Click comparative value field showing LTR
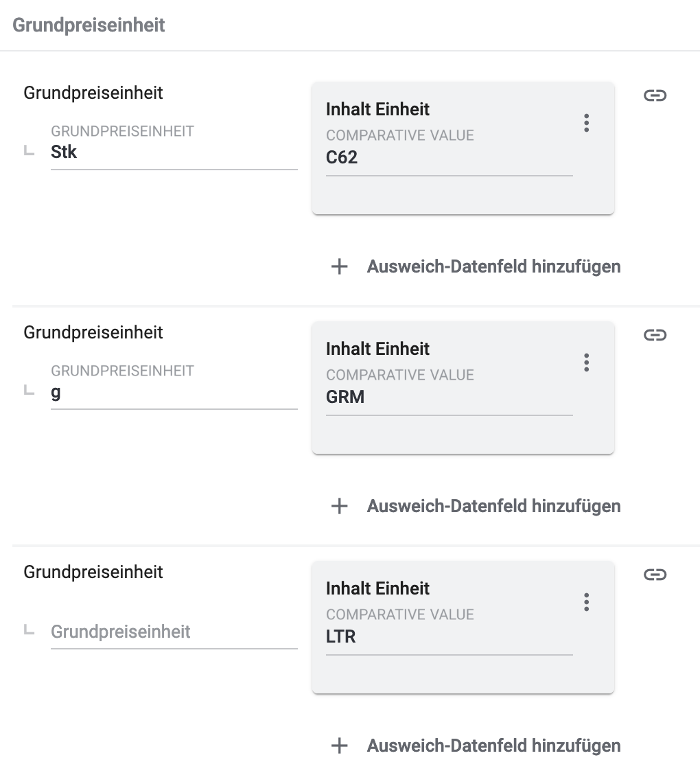This screenshot has width=700, height=784. click(x=449, y=637)
